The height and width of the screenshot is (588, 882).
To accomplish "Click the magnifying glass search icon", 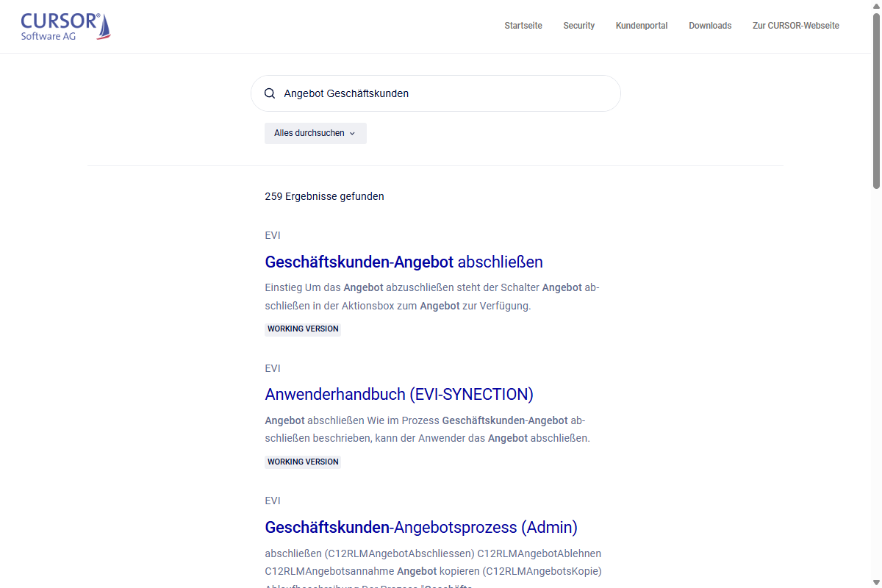I will coord(270,93).
